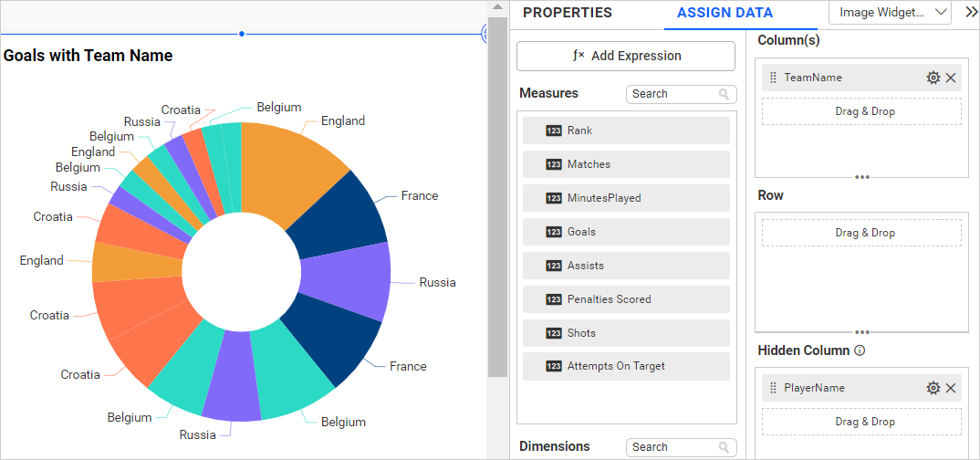Click drag handle of TeamName field
The width and height of the screenshot is (980, 460).
coord(773,78)
